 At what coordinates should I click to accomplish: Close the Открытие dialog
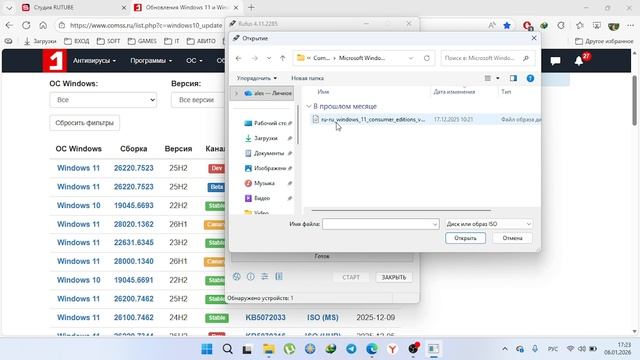pos(534,38)
